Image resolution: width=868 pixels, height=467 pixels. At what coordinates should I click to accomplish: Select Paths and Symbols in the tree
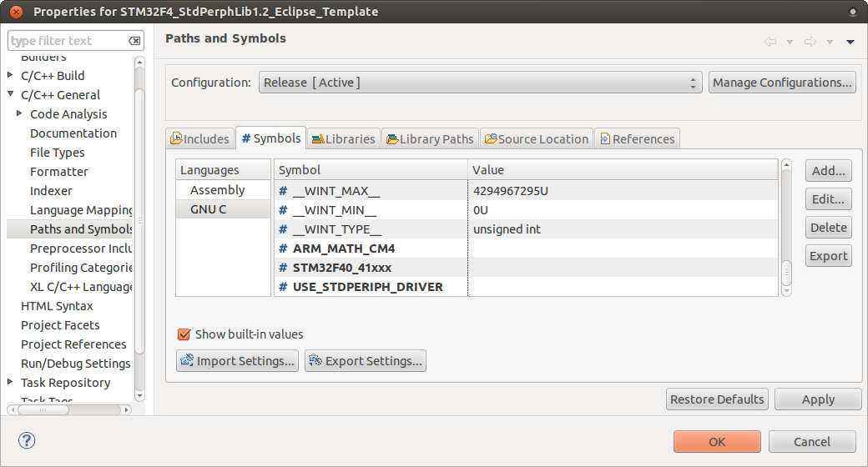pos(81,229)
